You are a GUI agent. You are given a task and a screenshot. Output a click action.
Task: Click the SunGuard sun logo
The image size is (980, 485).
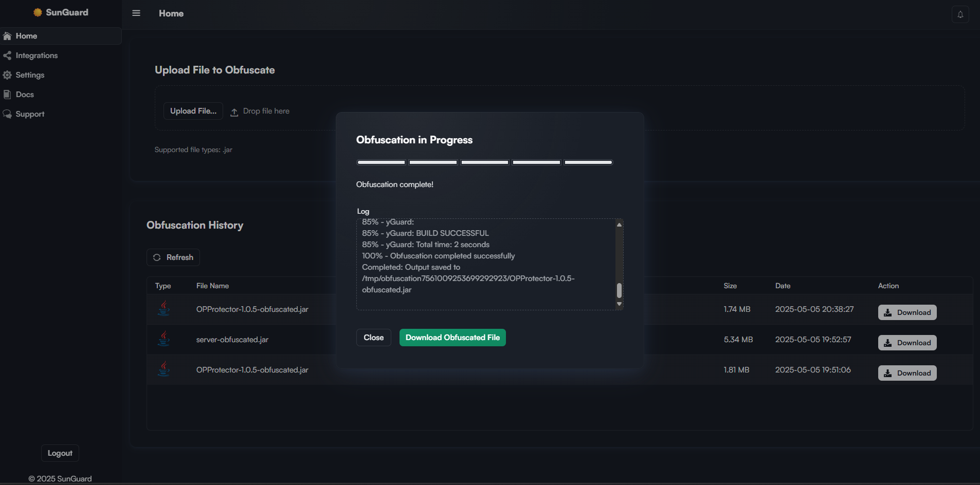[x=37, y=12]
